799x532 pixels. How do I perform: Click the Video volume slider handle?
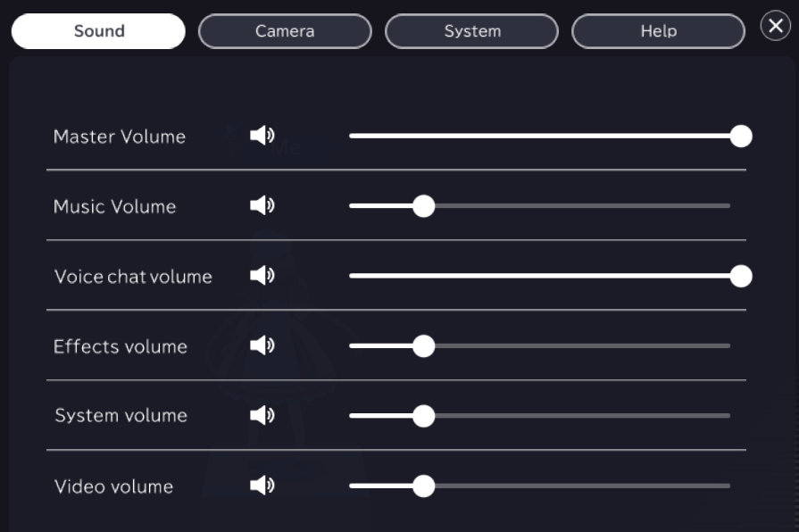coord(424,486)
